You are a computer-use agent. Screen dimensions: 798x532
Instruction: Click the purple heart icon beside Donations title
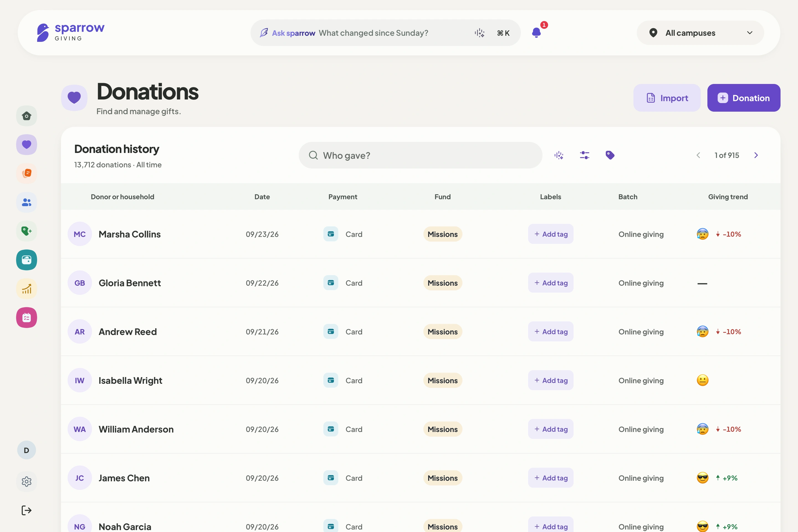[74, 98]
